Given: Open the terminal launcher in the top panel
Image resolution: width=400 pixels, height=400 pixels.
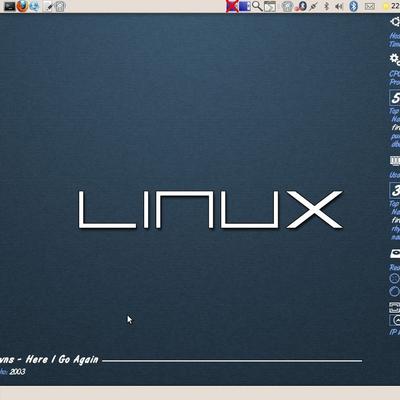Looking at the screenshot, I should [9, 6].
